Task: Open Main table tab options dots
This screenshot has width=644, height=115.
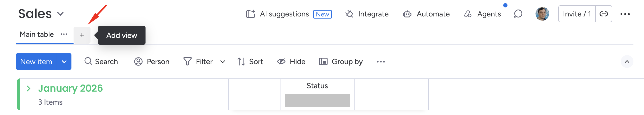Action: pos(64,34)
